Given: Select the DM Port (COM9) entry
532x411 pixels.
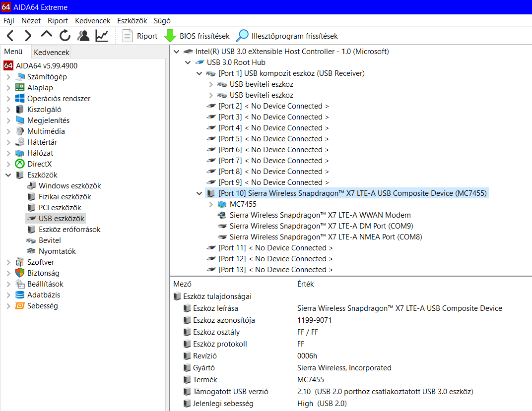Looking at the screenshot, I should click(321, 226).
